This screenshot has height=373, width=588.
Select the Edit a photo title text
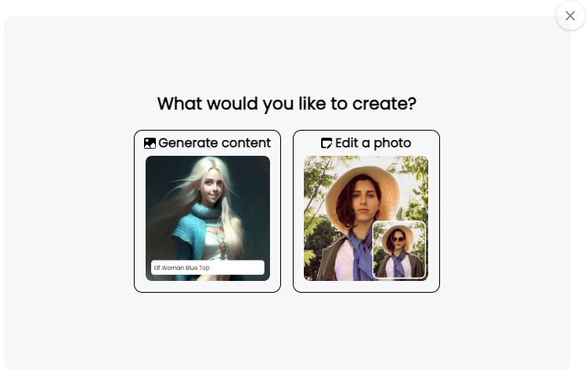(373, 143)
